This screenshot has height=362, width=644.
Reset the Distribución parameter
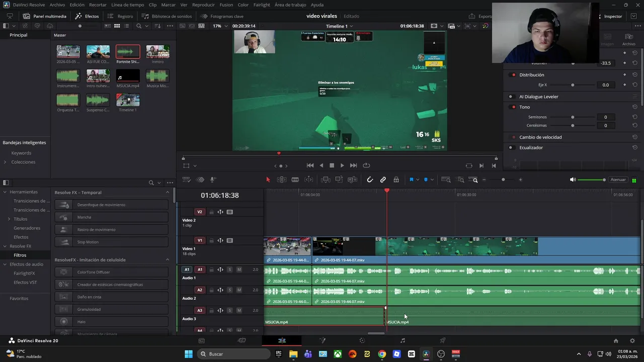635,75
